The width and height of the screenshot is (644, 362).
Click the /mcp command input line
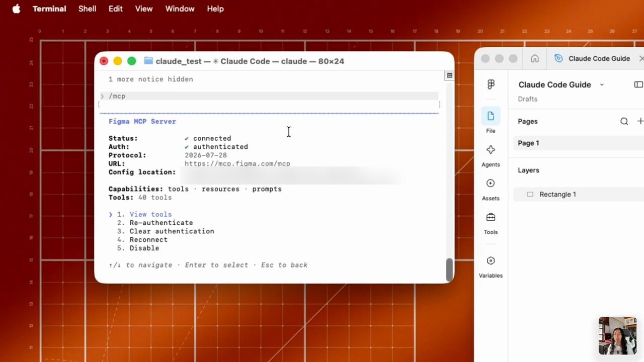269,96
